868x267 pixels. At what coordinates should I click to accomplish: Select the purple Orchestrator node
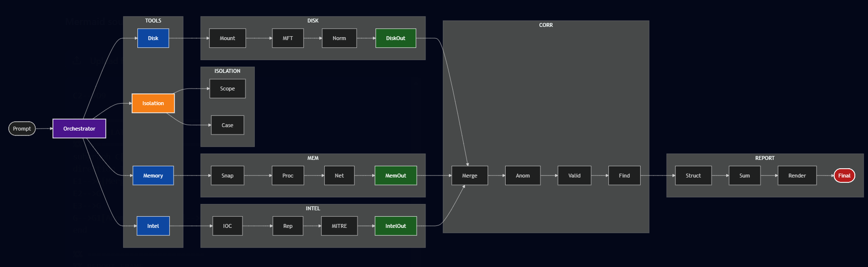[x=79, y=129]
